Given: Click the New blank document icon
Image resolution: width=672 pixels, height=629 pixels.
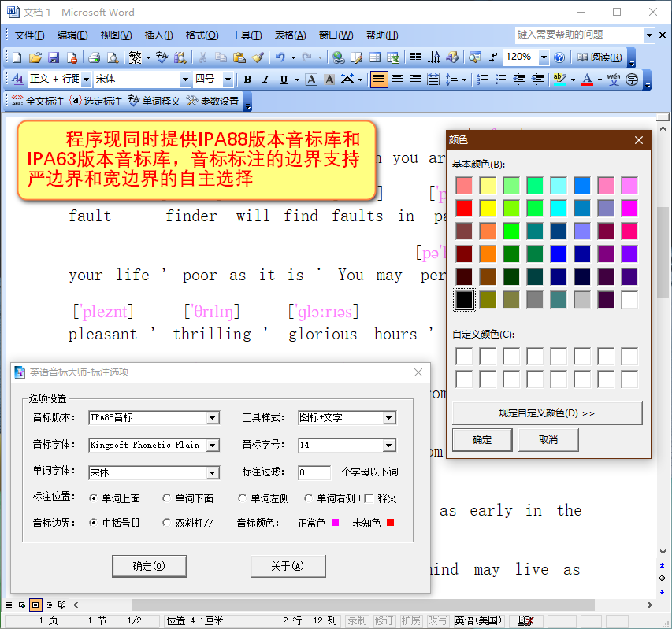Looking at the screenshot, I should [17, 57].
